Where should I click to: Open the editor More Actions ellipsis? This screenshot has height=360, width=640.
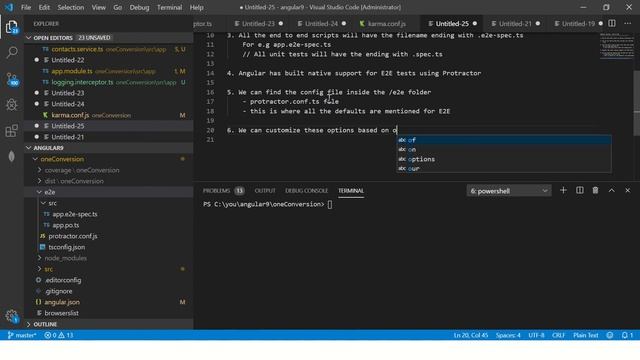point(628,24)
